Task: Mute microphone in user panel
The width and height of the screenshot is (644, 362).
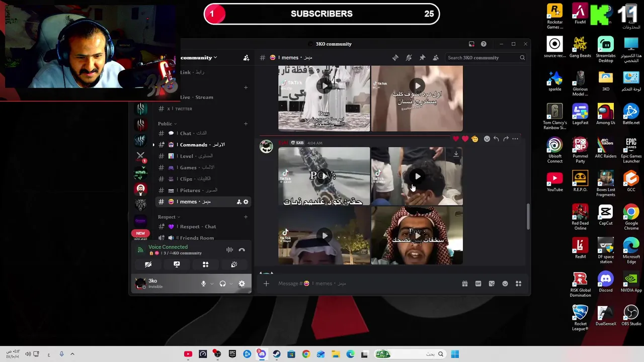Action: [x=203, y=284]
